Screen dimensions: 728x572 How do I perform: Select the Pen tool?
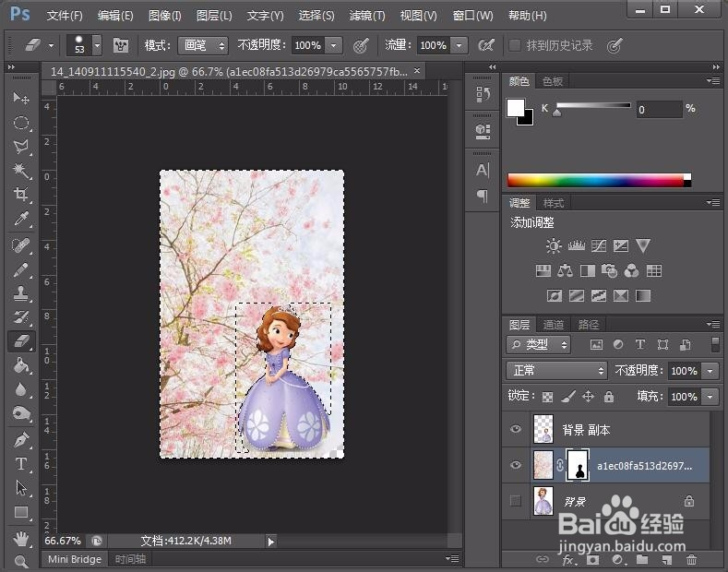pyautogui.click(x=21, y=440)
